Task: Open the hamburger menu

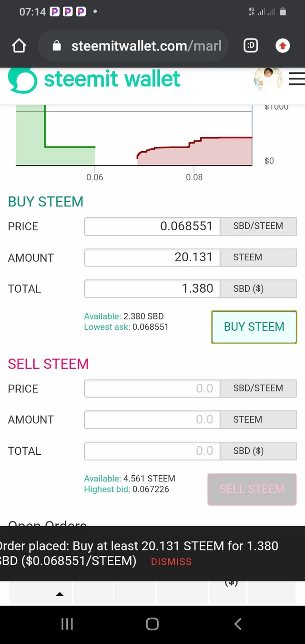Action: coord(296,80)
